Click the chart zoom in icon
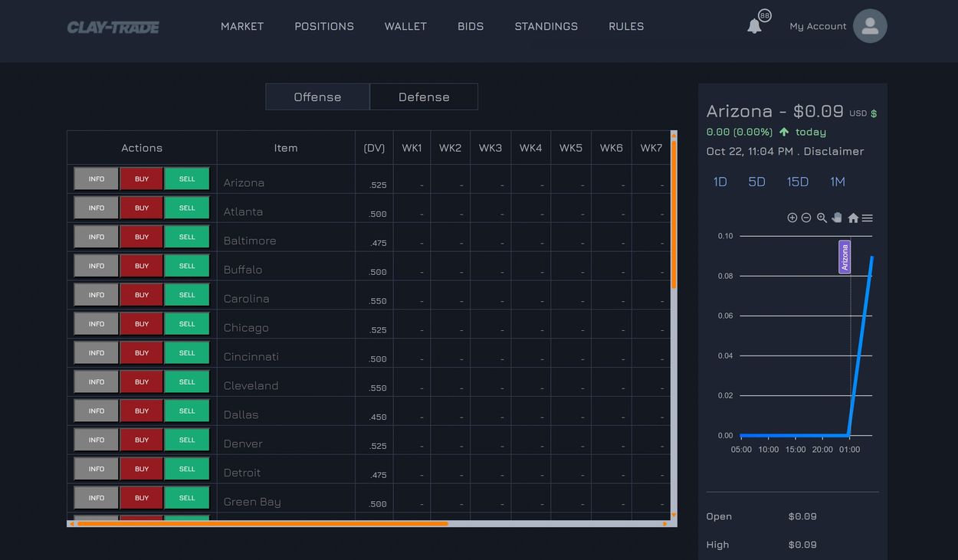 click(792, 218)
